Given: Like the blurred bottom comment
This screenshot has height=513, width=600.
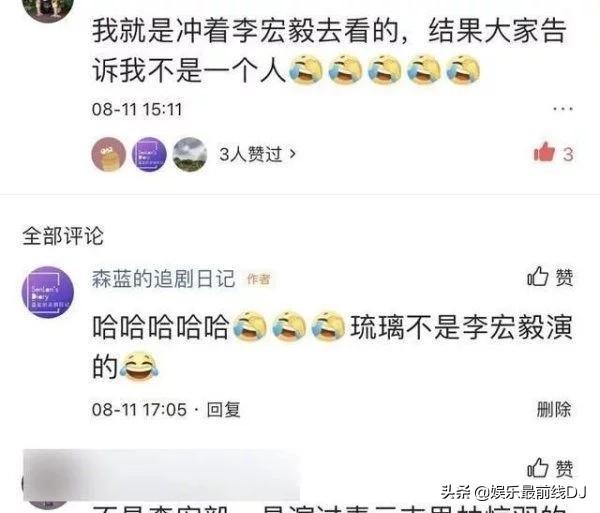Looking at the screenshot, I should (x=550, y=468).
